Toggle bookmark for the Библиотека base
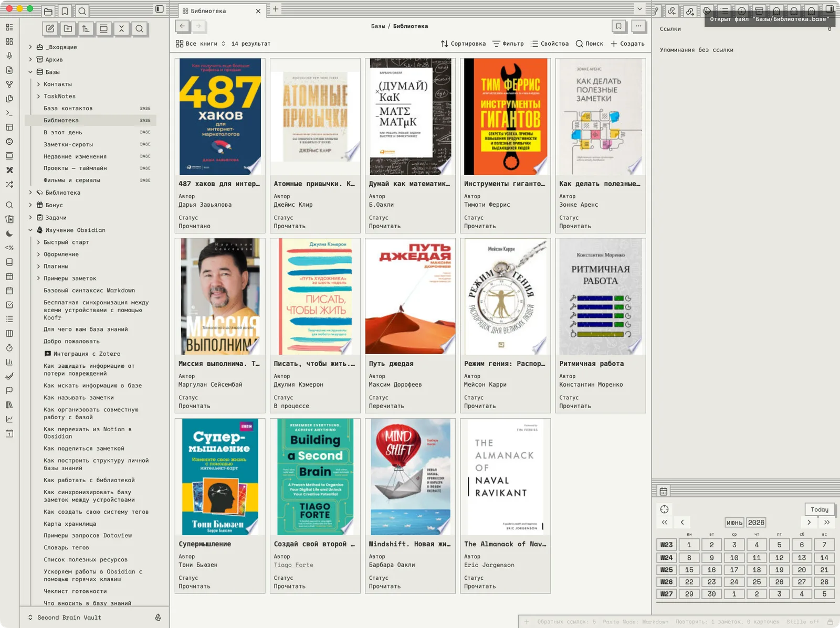This screenshot has width=840, height=628. coord(619,26)
